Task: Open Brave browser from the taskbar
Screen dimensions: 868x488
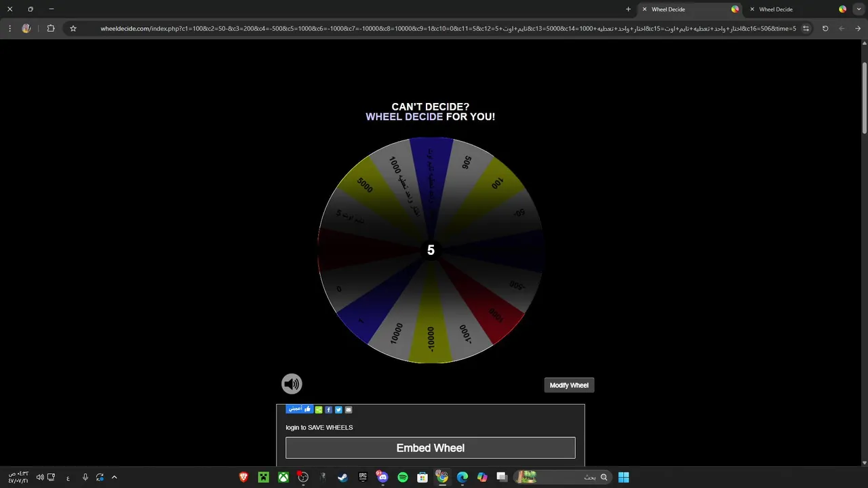Action: click(x=243, y=477)
